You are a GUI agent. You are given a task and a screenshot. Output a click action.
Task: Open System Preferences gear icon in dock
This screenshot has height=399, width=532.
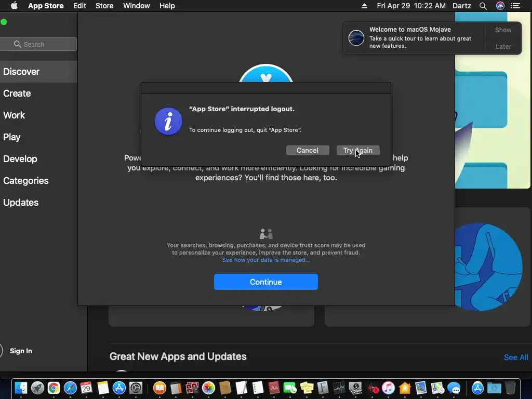(x=136, y=388)
